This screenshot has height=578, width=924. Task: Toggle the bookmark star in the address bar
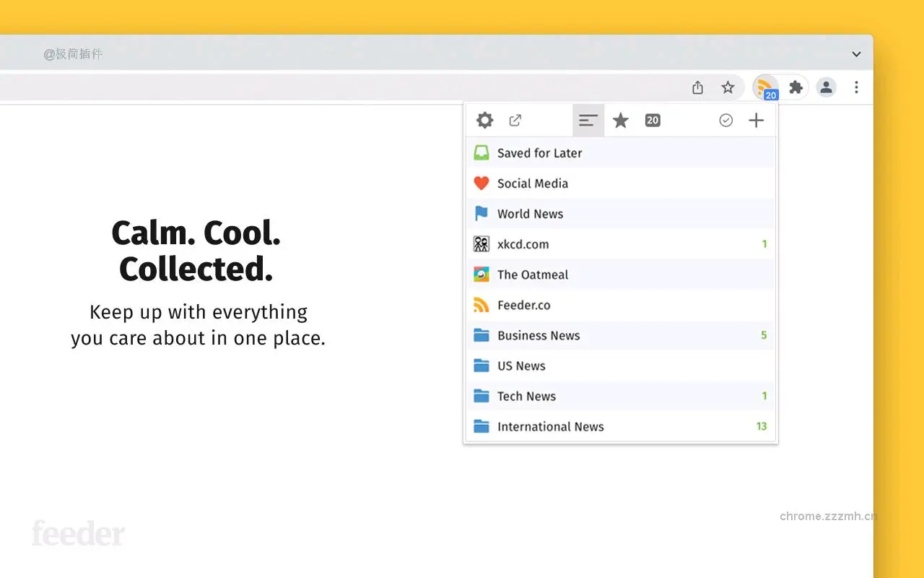coord(728,87)
